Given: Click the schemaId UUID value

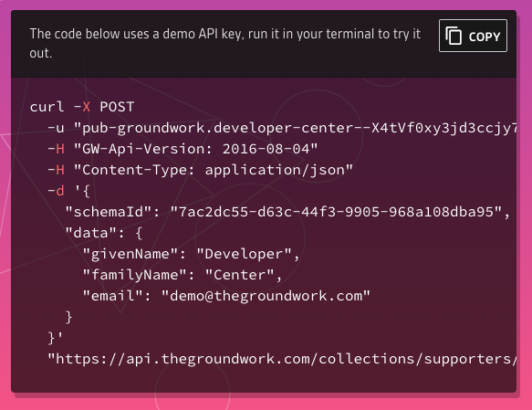Looking at the screenshot, I should tap(336, 212).
